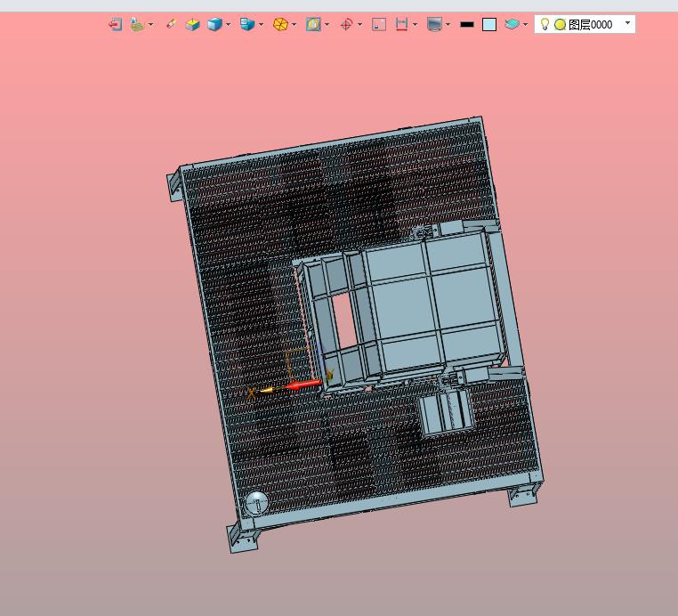Viewport: 678px width, 616px height.
Task: Open the framed section icon dropdown arrow
Action: [x=327, y=25]
